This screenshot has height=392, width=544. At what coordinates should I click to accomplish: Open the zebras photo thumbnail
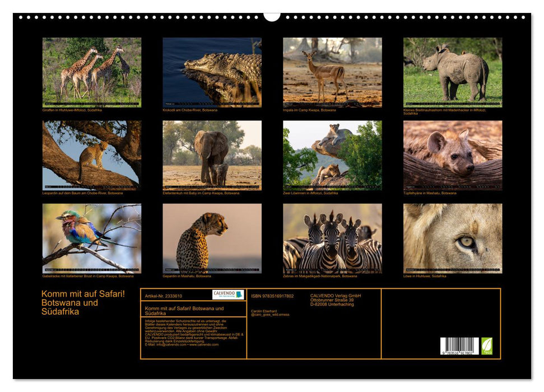coord(332,239)
